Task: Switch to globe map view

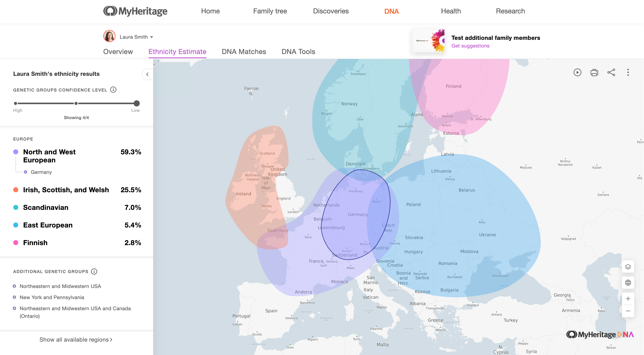Action: point(628,283)
